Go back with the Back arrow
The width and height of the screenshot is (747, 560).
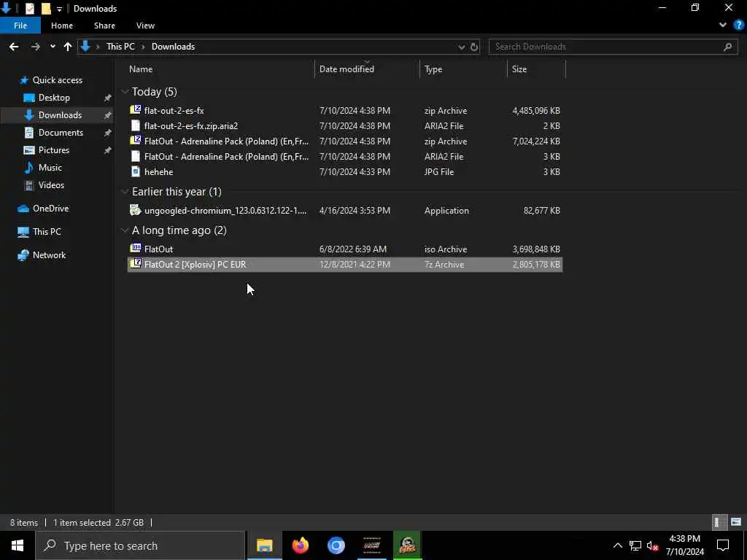(x=14, y=47)
